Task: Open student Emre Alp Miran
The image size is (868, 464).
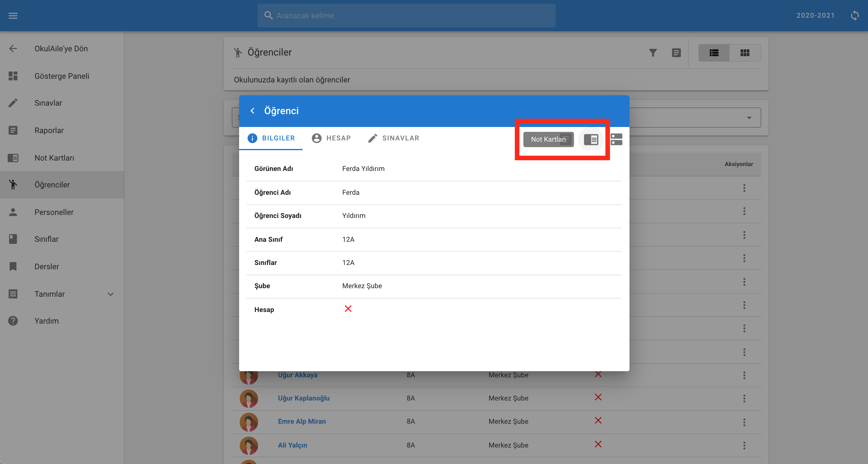Action: pyautogui.click(x=302, y=422)
